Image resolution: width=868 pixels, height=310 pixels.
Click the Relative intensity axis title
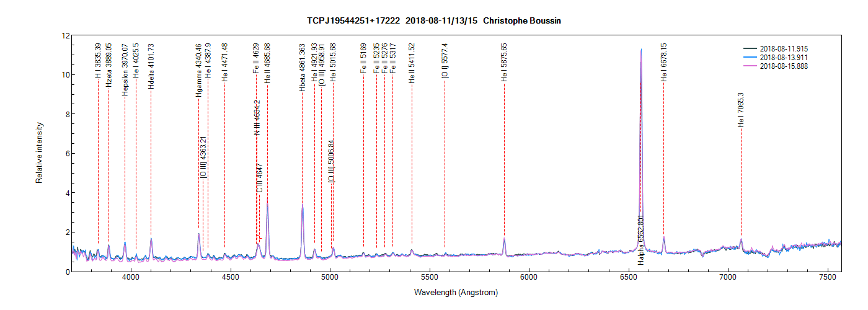pyautogui.click(x=40, y=153)
